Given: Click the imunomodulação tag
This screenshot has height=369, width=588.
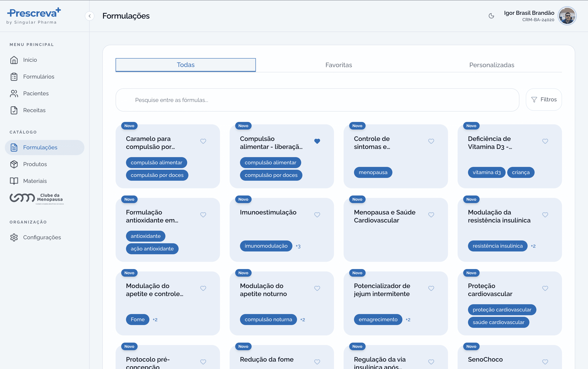Looking at the screenshot, I should tap(266, 246).
